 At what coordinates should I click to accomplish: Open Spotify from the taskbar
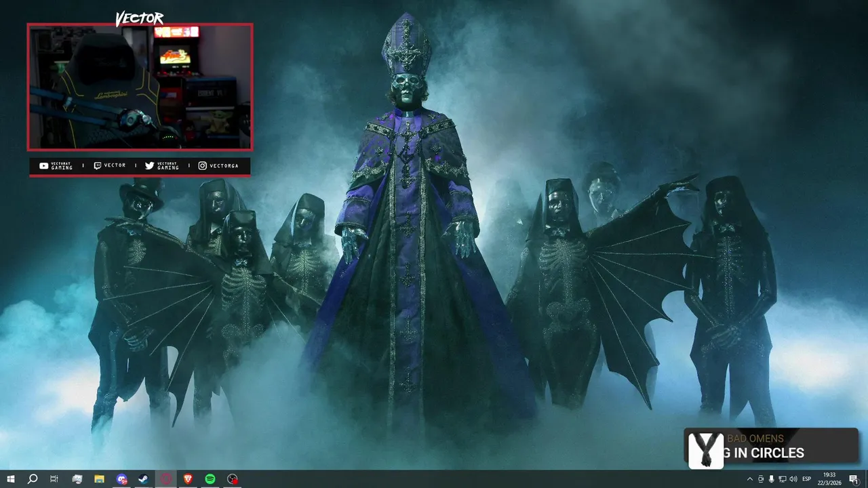coord(210,479)
